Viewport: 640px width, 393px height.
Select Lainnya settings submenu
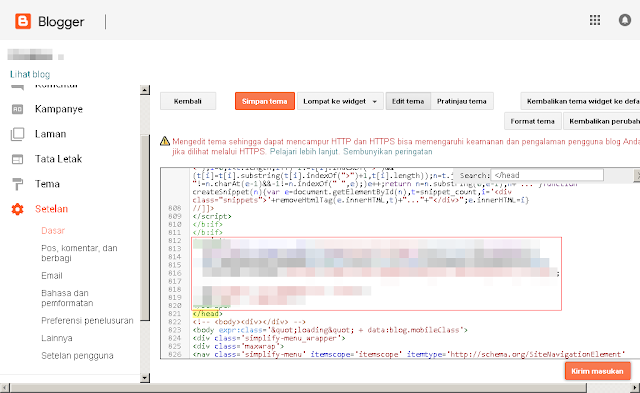57,338
